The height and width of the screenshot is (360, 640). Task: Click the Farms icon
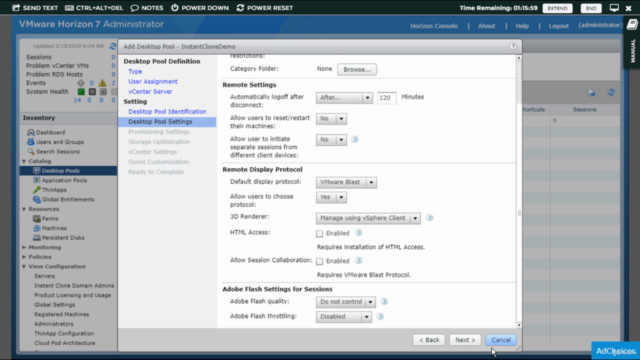[x=37, y=218]
